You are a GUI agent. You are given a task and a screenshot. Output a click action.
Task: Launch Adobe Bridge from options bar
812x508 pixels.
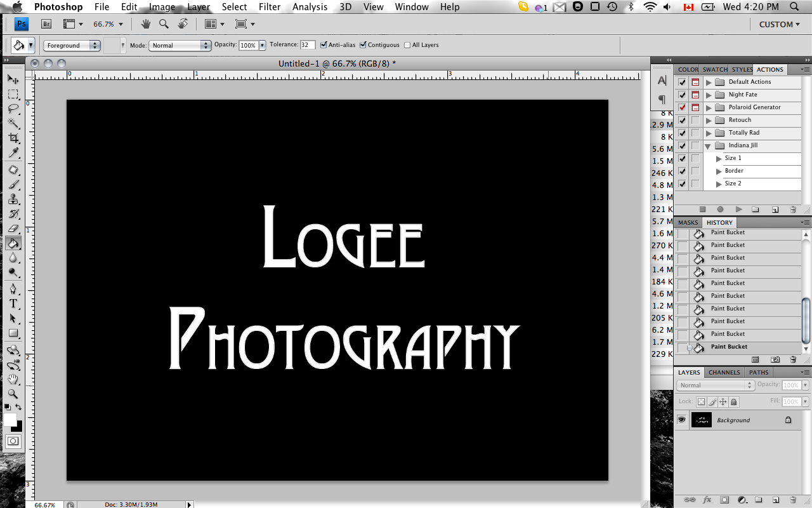(46, 24)
